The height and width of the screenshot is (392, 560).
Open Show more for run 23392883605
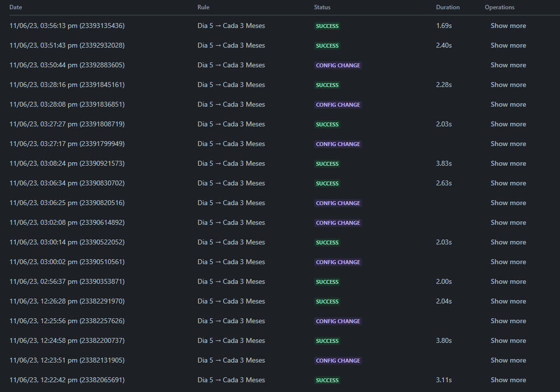(x=508, y=65)
